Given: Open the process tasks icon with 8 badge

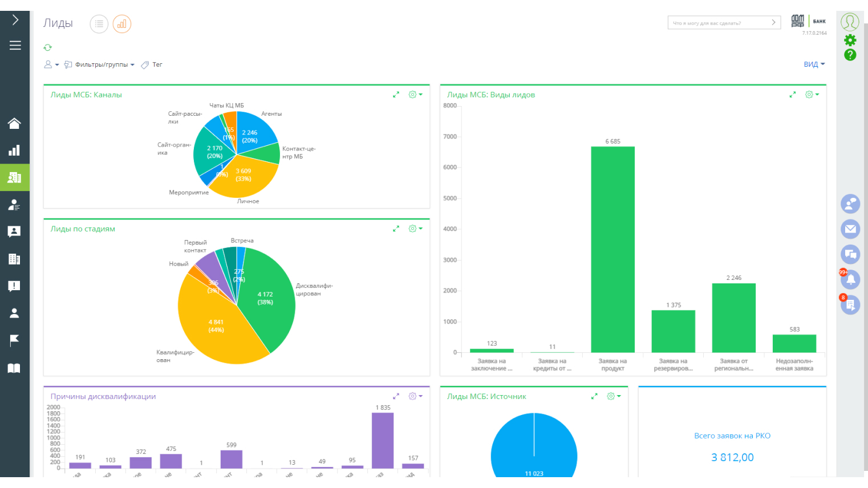Looking at the screenshot, I should tap(850, 305).
